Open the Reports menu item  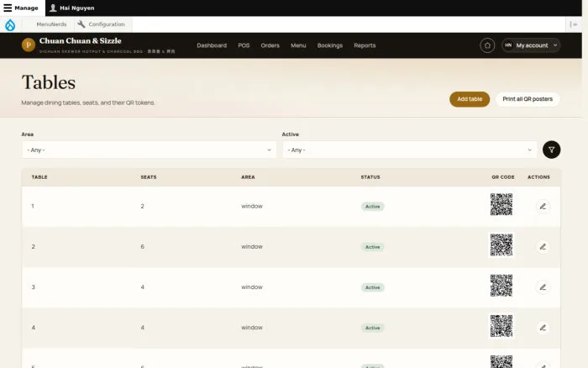tap(365, 45)
